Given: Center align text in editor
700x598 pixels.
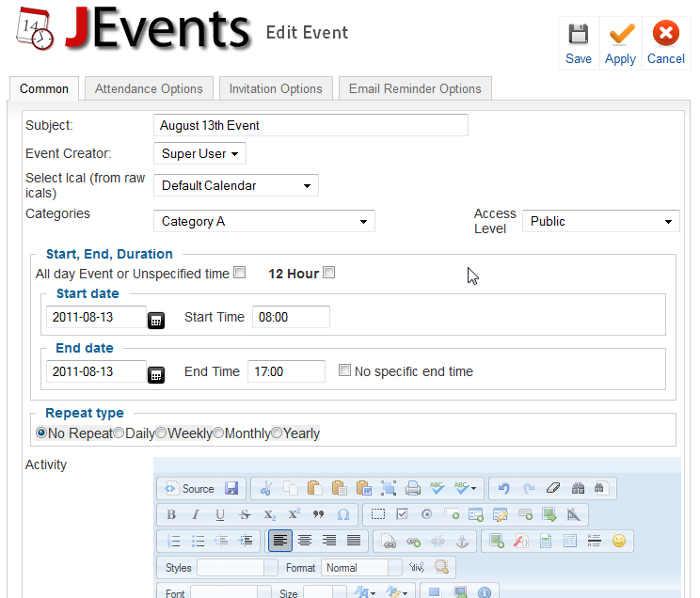Looking at the screenshot, I should pos(305,541).
